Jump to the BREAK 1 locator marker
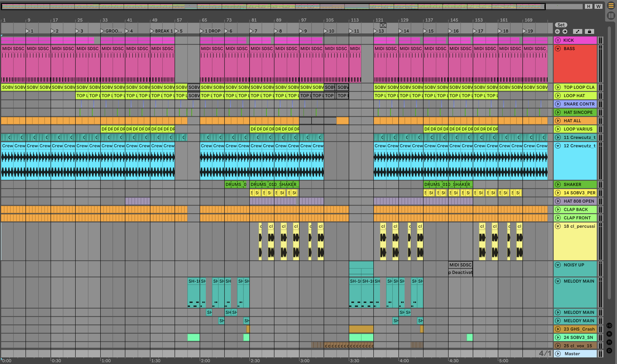 click(152, 31)
